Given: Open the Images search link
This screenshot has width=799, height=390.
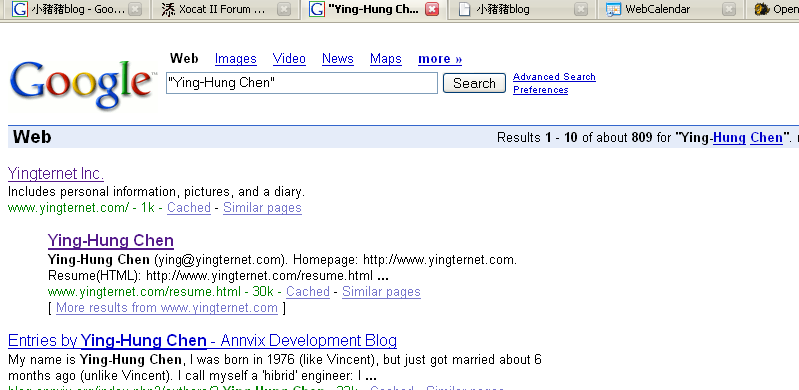Looking at the screenshot, I should click(235, 59).
